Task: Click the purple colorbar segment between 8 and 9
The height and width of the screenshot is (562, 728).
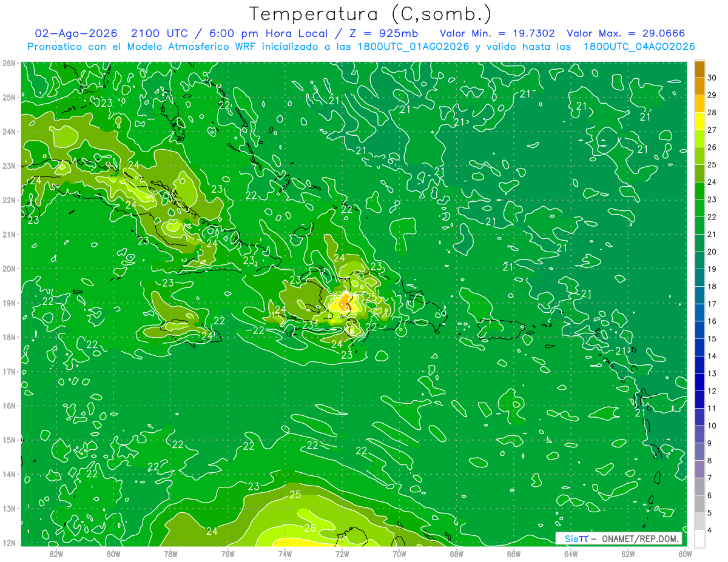Action: (699, 452)
